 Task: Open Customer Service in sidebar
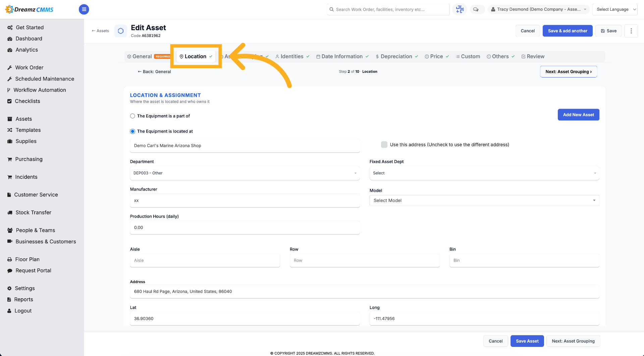pyautogui.click(x=33, y=195)
